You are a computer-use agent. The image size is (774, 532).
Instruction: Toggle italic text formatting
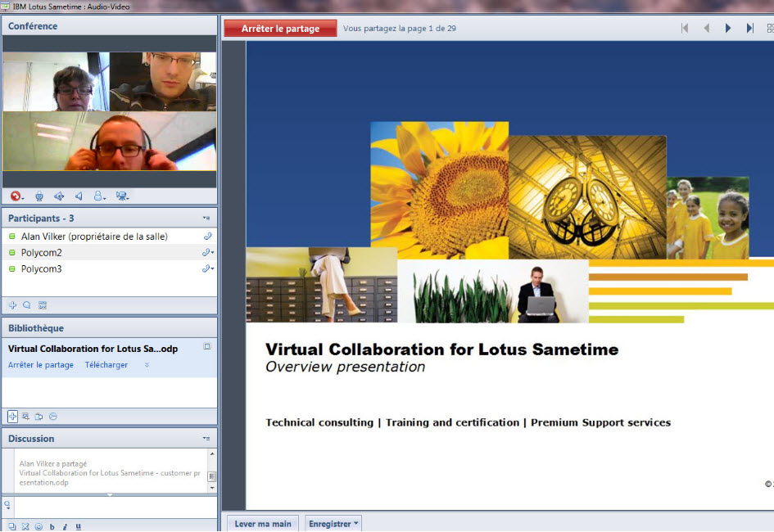coord(66,526)
